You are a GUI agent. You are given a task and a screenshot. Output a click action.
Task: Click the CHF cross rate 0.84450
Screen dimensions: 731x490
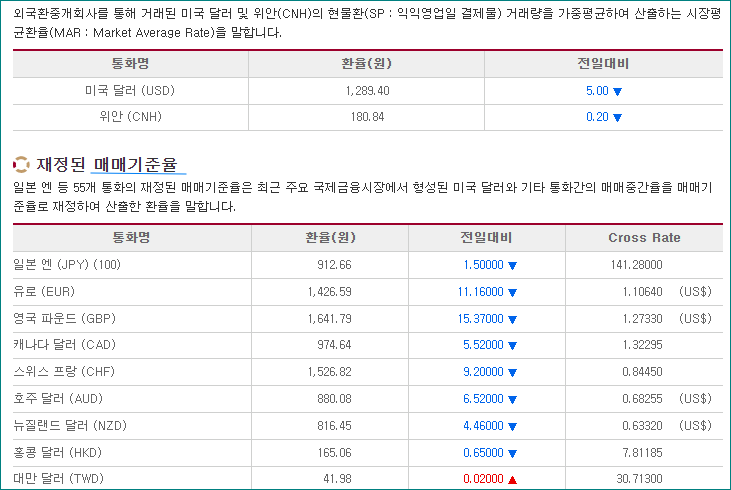[x=642, y=373]
